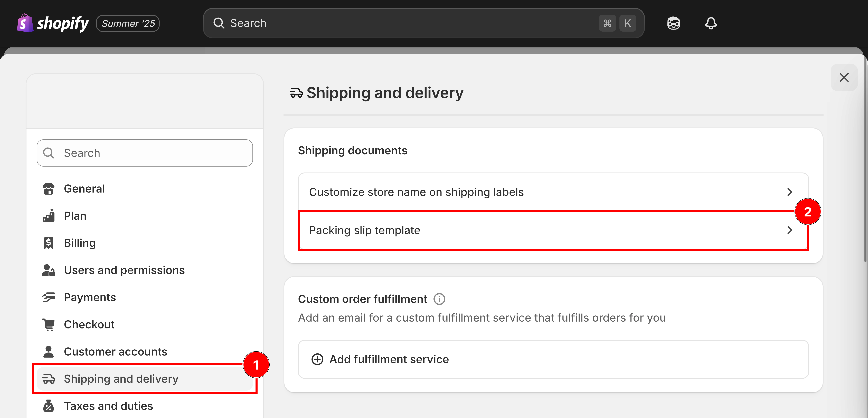This screenshot has height=418, width=868.
Task: Click the General store icon
Action: pos(49,189)
